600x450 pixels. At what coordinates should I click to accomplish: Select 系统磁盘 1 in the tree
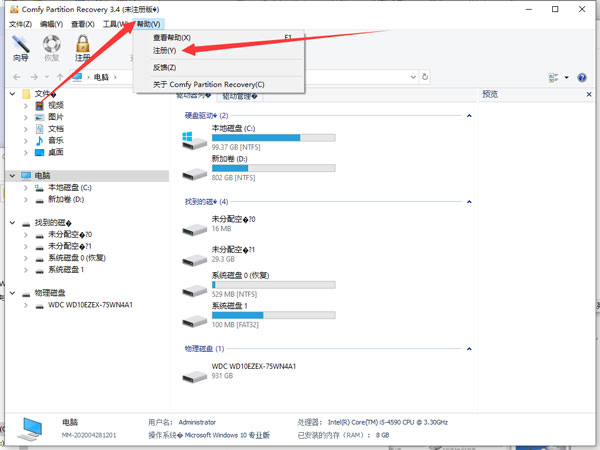tap(66, 270)
